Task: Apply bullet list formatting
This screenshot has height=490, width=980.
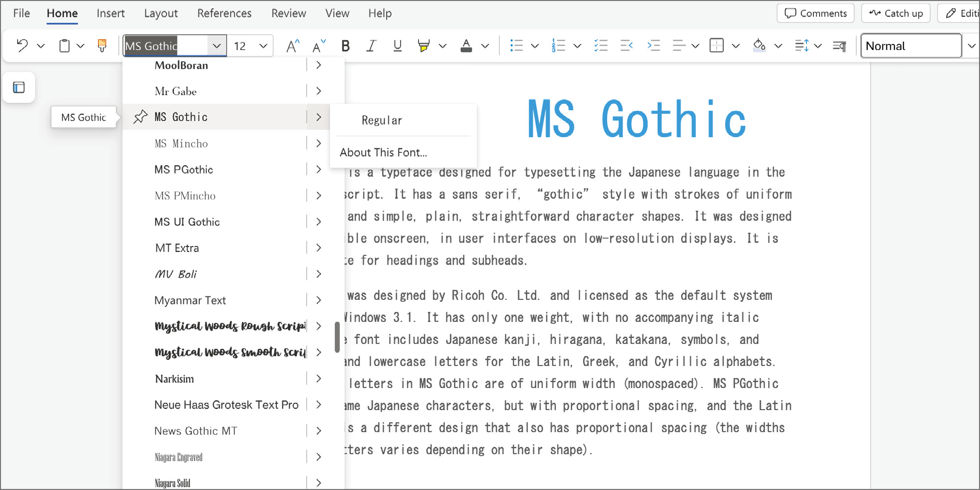Action: click(x=516, y=46)
